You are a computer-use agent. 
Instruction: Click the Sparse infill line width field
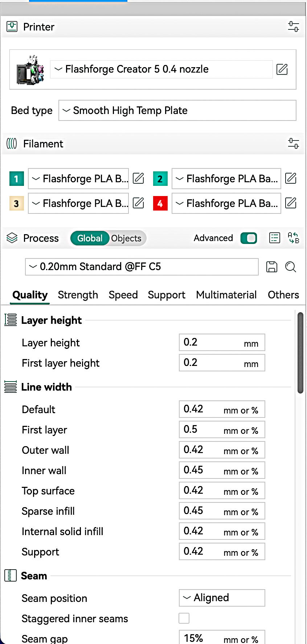(x=222, y=511)
